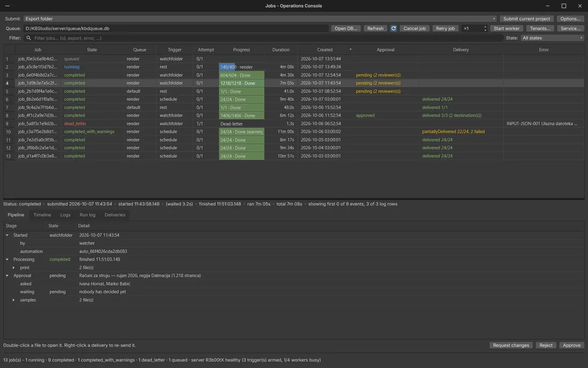Open the Service... dialog
588x368 pixels.
(570, 28)
